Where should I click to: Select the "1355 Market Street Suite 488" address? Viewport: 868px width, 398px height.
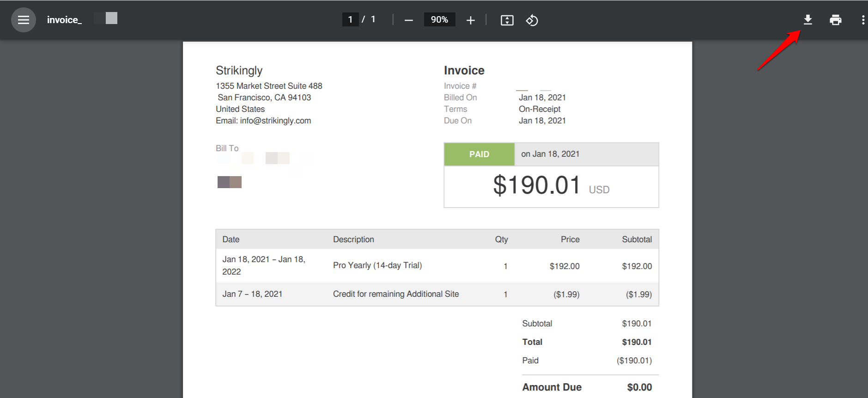[x=269, y=86]
